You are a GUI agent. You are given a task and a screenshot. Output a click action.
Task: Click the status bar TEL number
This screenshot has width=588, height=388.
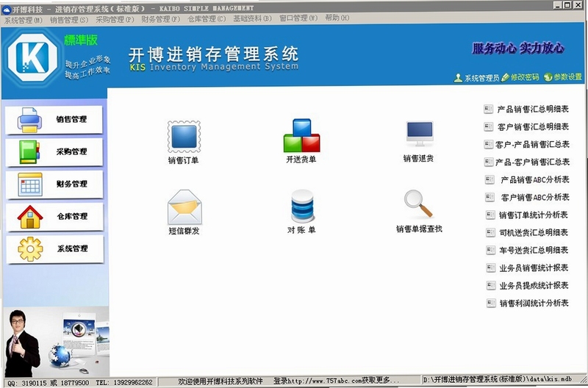coord(124,382)
